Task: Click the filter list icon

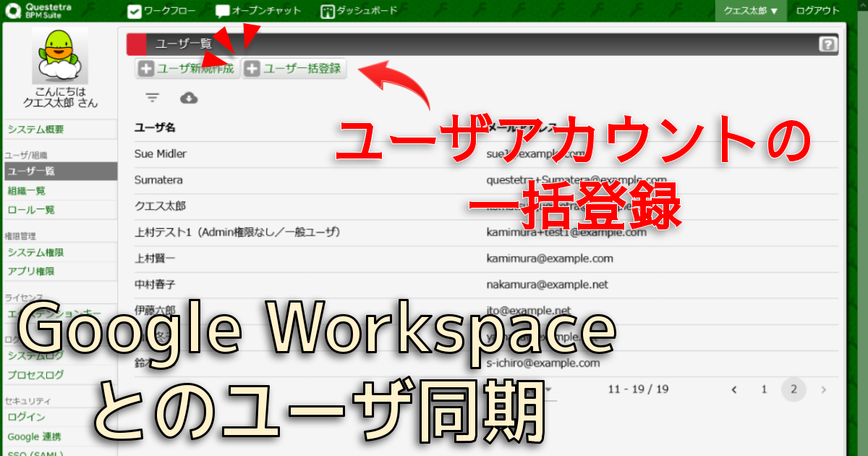Action: 152,98
